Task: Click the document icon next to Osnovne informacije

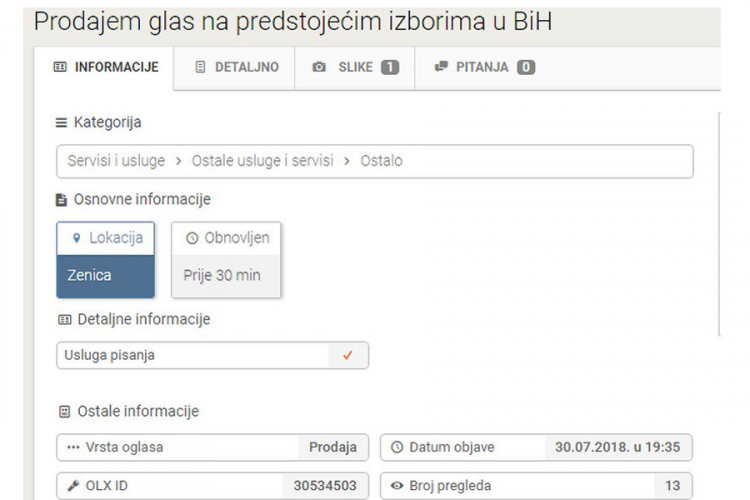Action: (x=61, y=200)
